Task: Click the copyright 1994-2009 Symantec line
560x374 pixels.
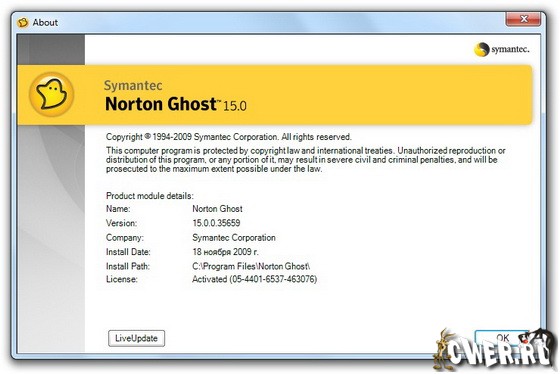Action: click(x=229, y=137)
